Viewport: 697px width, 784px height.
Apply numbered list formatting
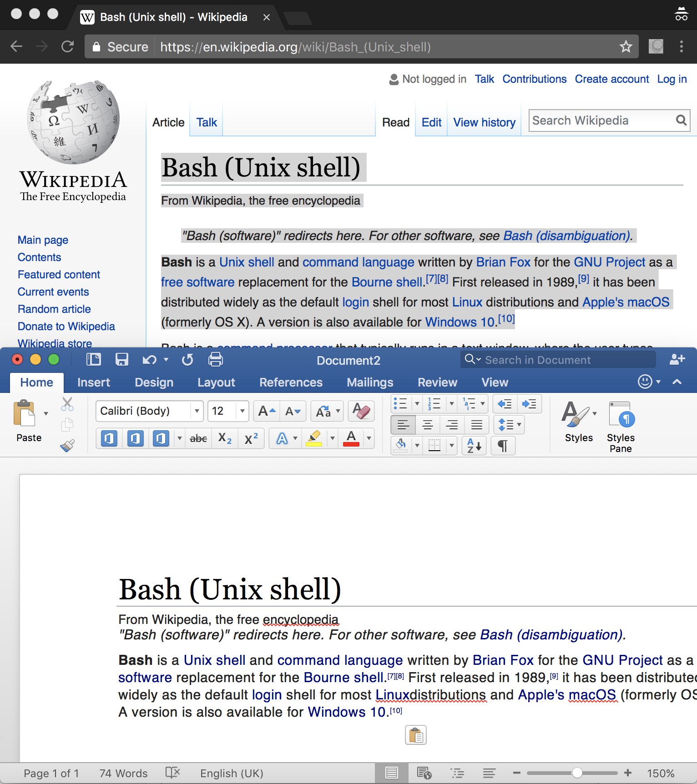434,403
